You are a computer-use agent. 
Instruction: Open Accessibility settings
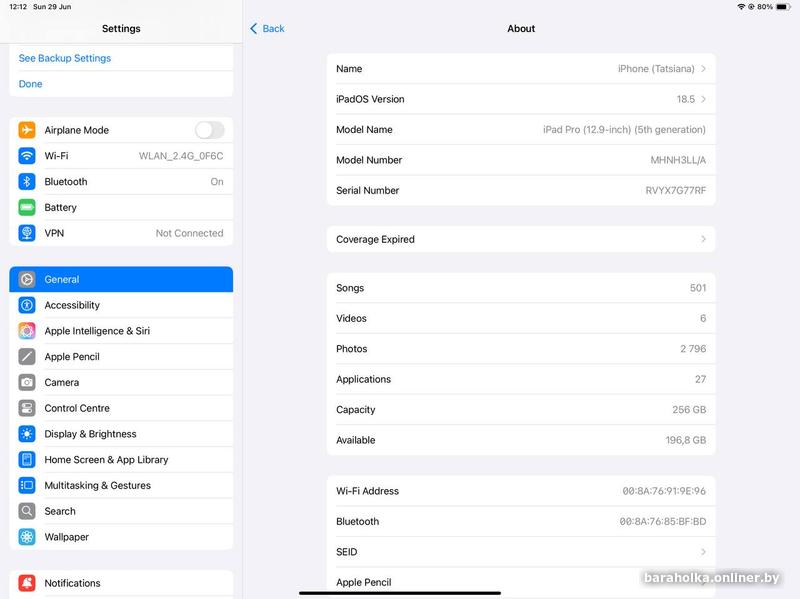121,305
